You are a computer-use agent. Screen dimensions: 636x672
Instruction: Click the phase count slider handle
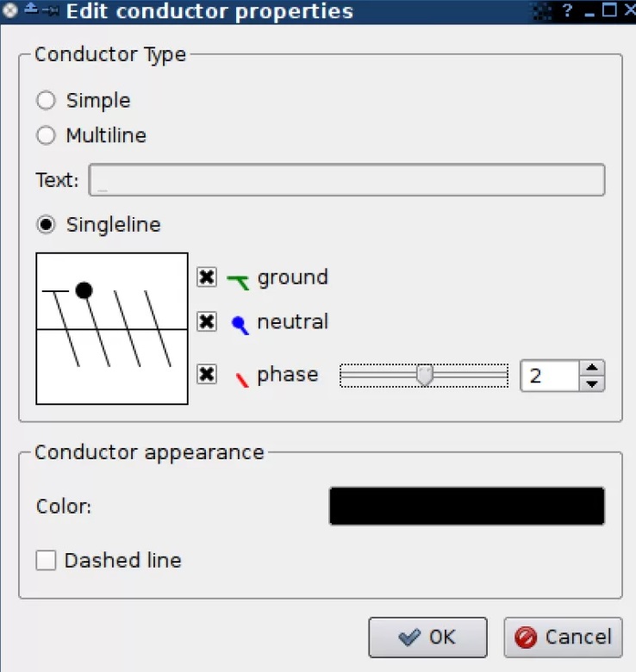click(424, 375)
